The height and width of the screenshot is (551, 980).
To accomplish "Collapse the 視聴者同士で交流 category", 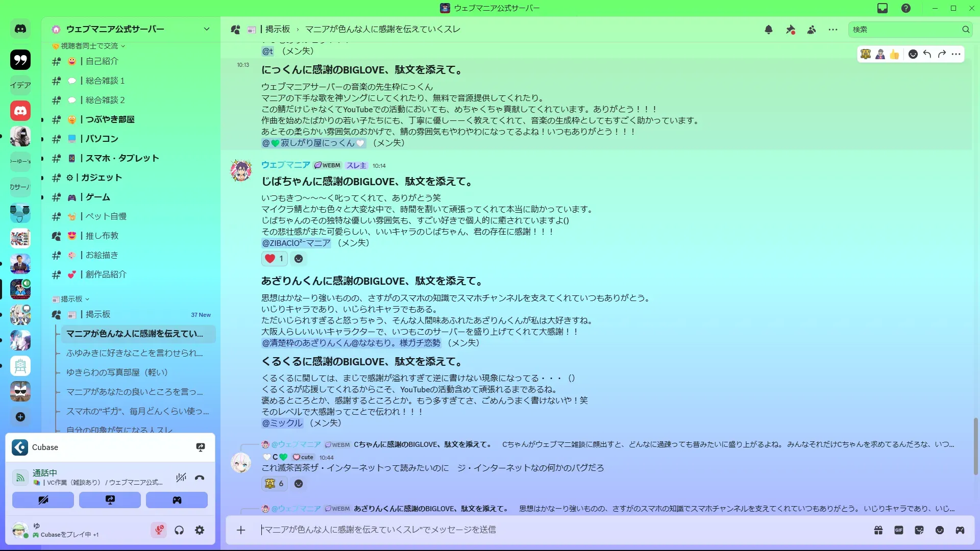I will pos(89,46).
